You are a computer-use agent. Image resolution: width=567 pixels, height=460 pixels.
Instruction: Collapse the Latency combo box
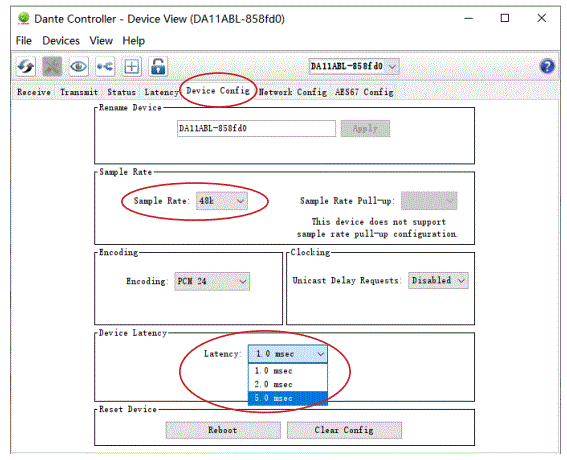point(288,354)
